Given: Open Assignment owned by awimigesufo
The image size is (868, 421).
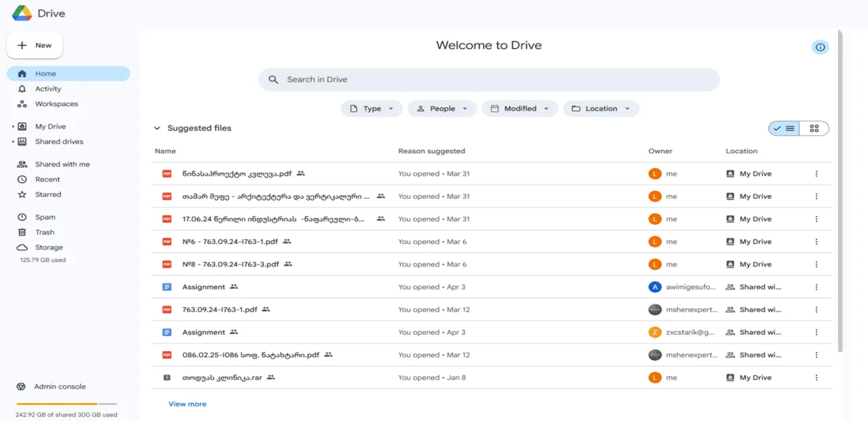Looking at the screenshot, I should (204, 287).
